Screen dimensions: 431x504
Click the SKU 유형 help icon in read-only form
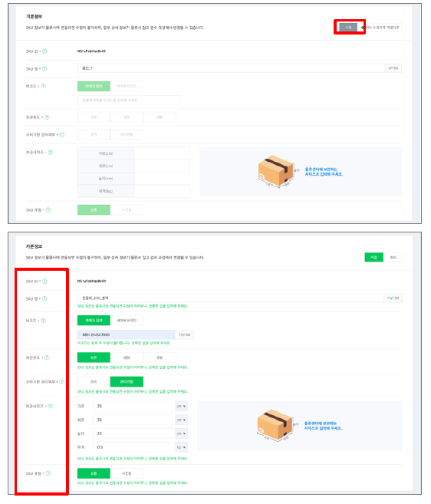(x=48, y=210)
